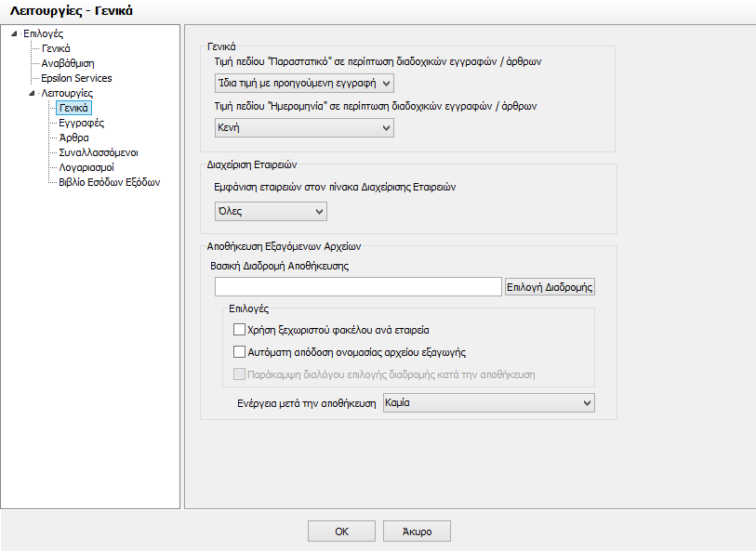Open the Όλες companies display dropdown
This screenshot has height=551, width=756.
point(271,212)
